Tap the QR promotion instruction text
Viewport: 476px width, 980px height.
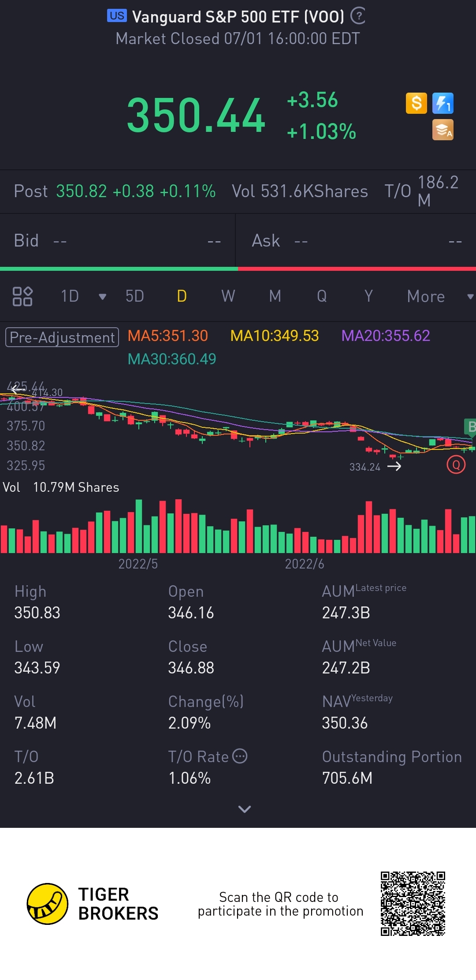point(280,904)
